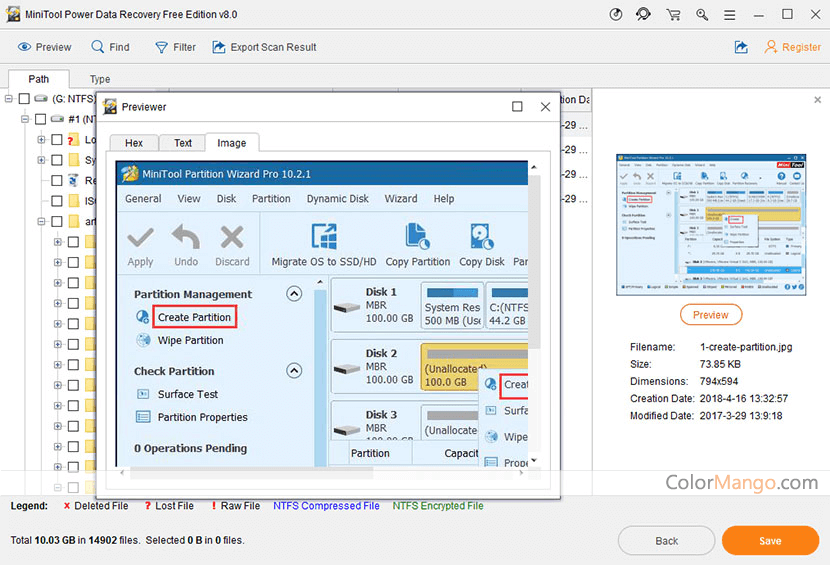Open Find with the magnifier icon
Image resolution: width=830 pixels, height=565 pixels.
97,47
